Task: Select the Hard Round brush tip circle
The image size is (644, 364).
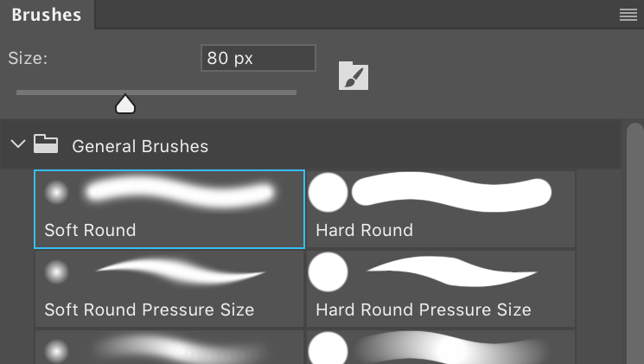Action: pos(328,192)
